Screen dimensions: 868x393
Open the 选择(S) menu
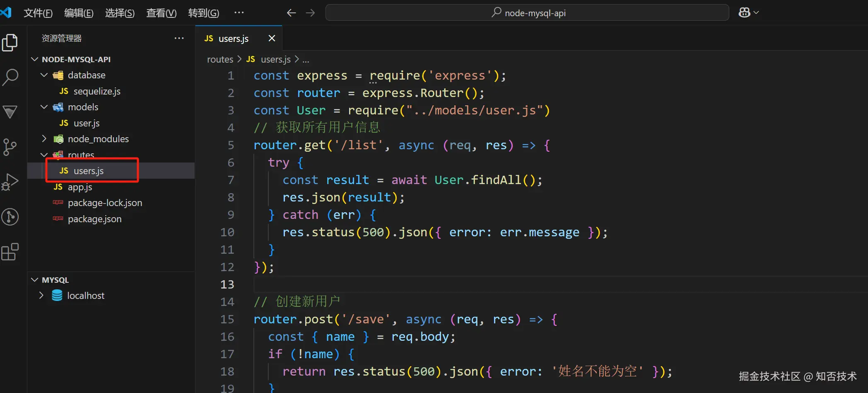[x=120, y=13]
